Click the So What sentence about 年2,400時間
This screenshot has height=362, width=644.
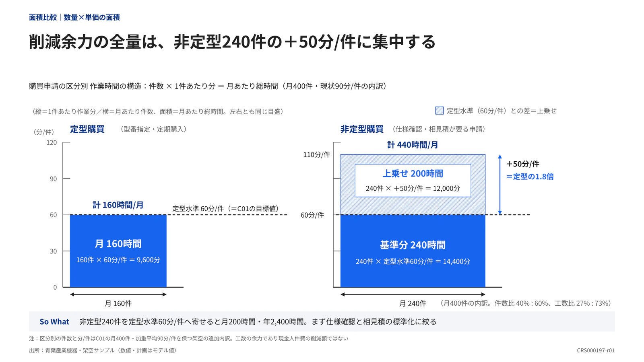click(x=258, y=322)
